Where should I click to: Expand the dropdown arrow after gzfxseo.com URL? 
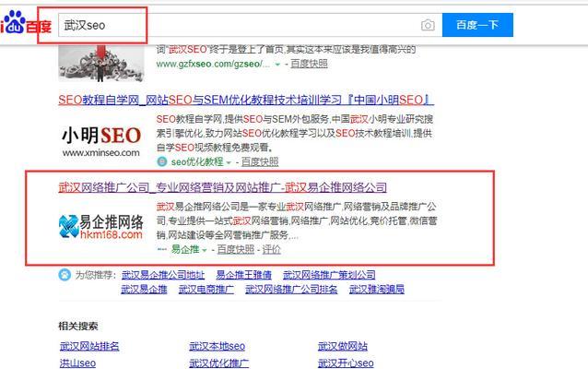pos(278,65)
